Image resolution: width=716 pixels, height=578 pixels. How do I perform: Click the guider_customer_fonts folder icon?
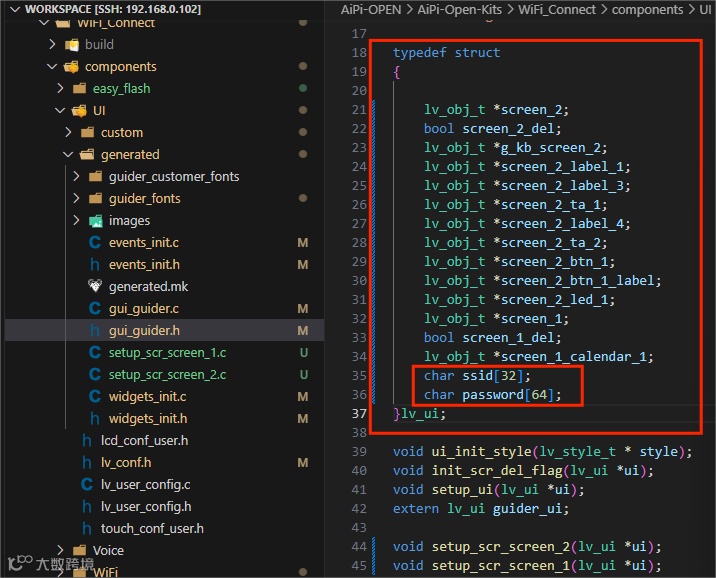pos(95,176)
